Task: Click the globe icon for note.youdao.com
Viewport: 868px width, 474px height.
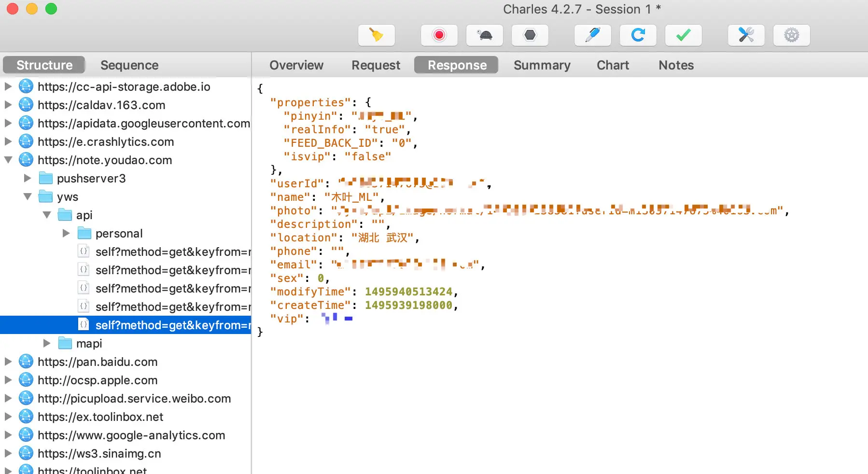Action: pyautogui.click(x=26, y=160)
